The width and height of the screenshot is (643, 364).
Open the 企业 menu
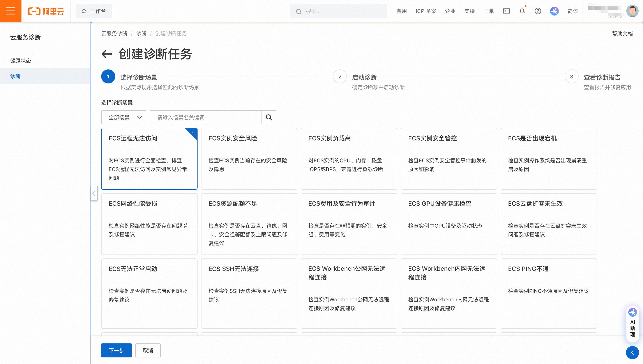(450, 11)
